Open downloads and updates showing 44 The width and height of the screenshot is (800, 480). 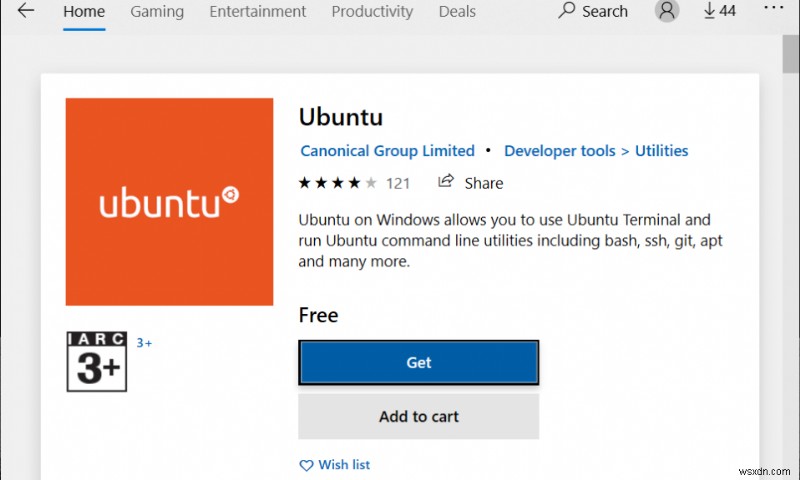[719, 11]
